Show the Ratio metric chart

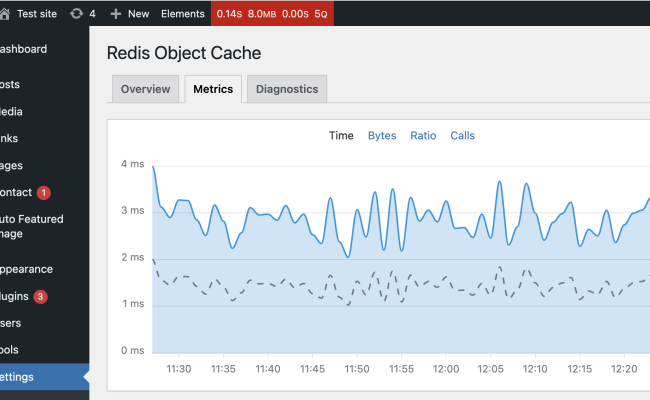pos(423,136)
